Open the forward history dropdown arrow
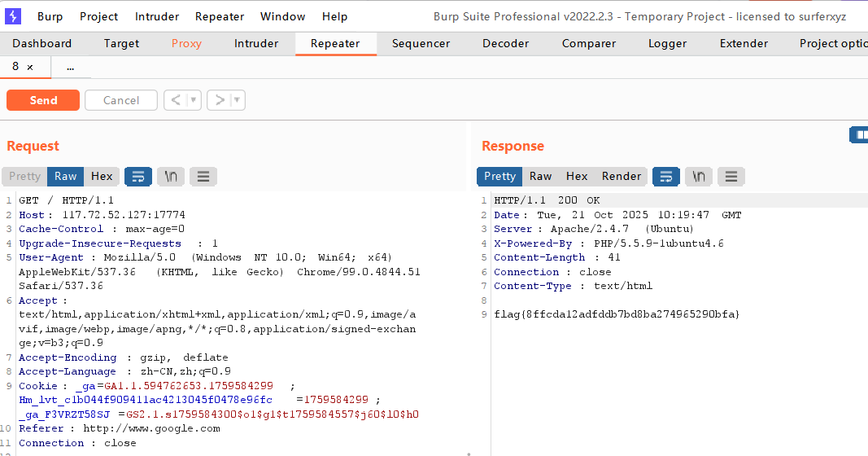The width and height of the screenshot is (868, 456). [238, 100]
